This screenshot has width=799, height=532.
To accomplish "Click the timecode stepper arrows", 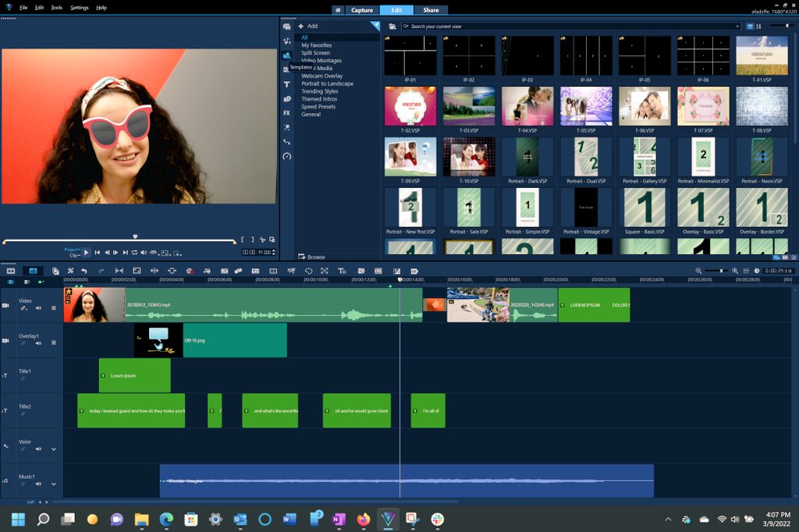I will coord(274,252).
